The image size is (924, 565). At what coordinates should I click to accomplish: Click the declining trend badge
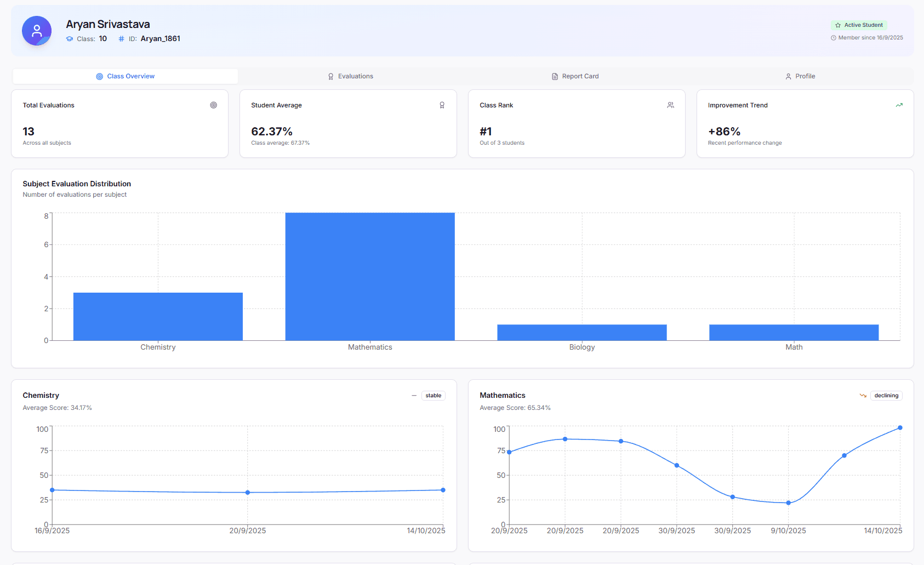pos(886,396)
